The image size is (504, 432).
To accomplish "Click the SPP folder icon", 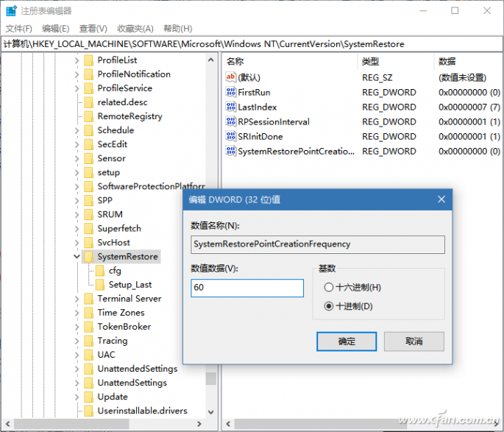I will click(88, 201).
